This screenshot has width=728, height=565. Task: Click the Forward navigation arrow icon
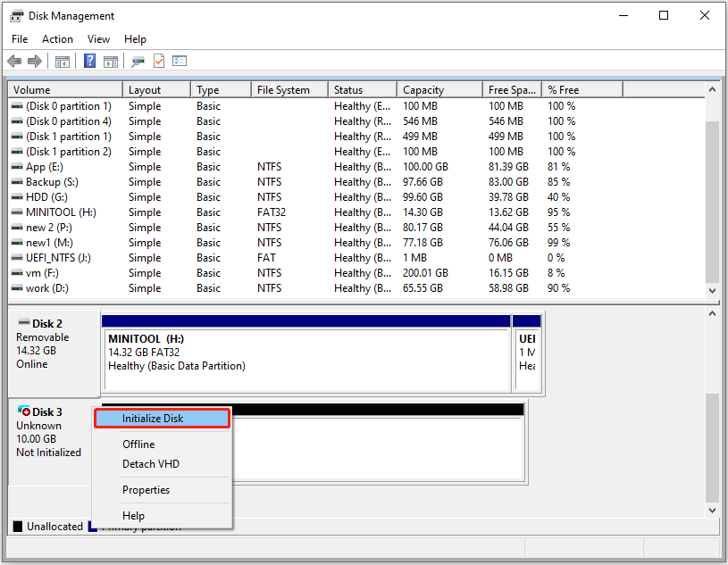[x=34, y=61]
